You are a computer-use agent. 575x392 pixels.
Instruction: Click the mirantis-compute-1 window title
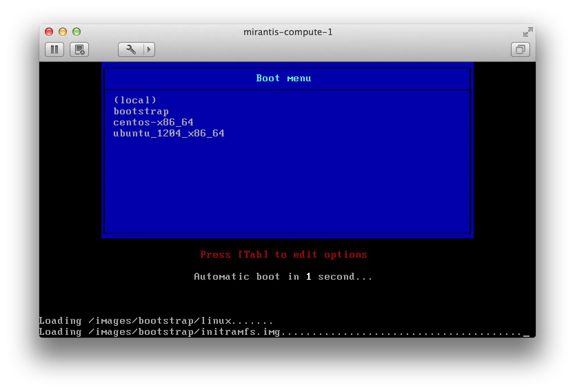(288, 32)
